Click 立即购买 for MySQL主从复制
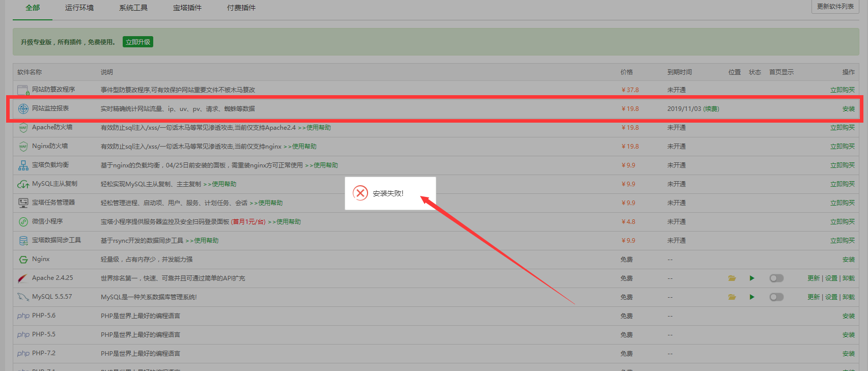Viewport: 868px width, 371px height. pos(843,184)
